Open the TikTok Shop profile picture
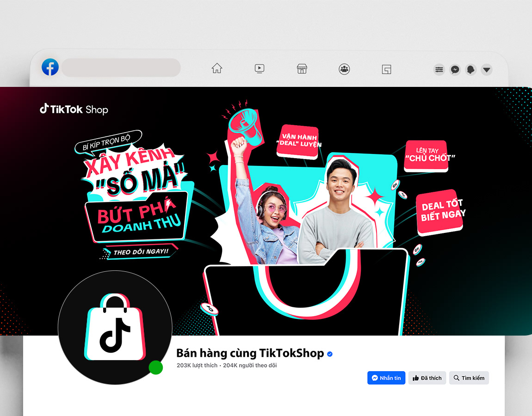Viewport: 532px width, 416px height. [115, 328]
